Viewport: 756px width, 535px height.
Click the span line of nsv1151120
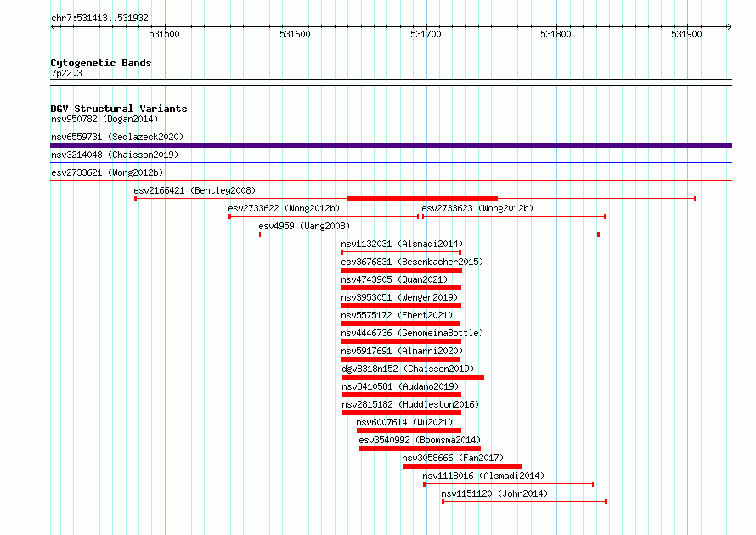[525, 502]
